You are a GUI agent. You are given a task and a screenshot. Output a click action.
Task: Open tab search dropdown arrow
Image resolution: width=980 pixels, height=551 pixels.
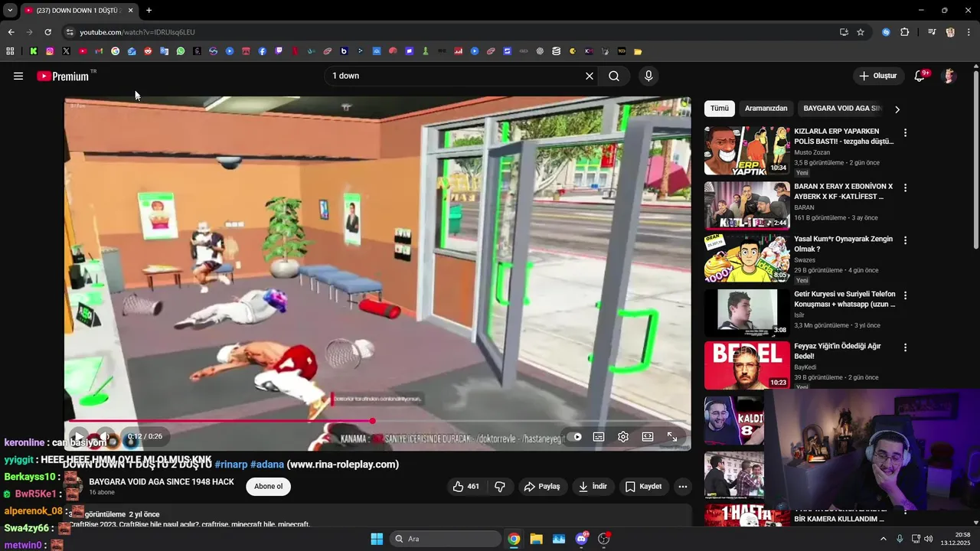[x=10, y=11]
